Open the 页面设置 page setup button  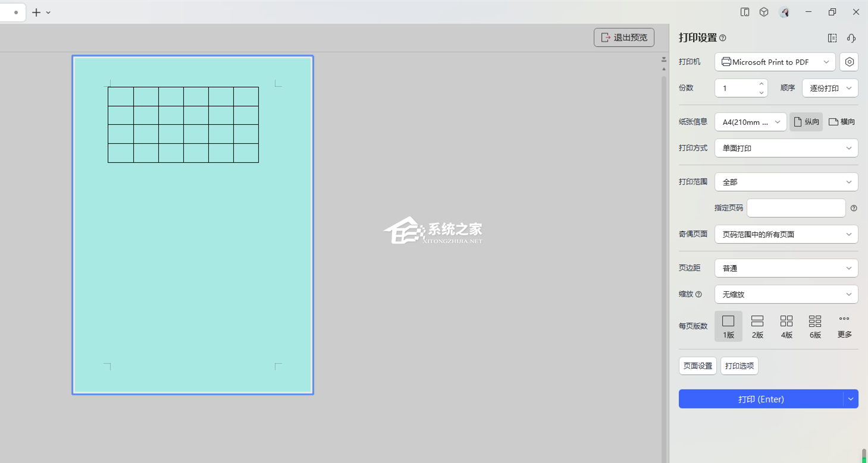[x=698, y=366]
